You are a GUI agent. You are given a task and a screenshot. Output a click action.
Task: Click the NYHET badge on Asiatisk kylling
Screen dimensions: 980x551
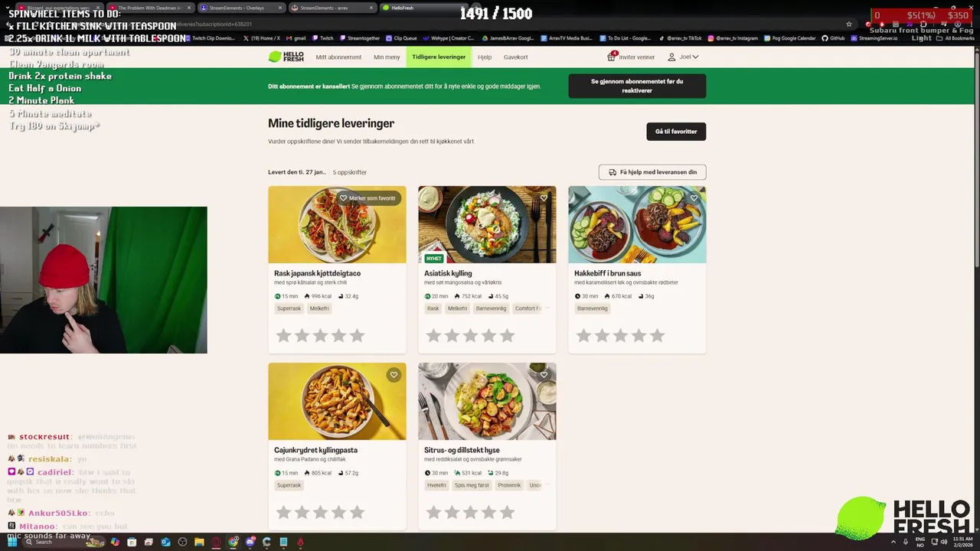click(x=434, y=259)
